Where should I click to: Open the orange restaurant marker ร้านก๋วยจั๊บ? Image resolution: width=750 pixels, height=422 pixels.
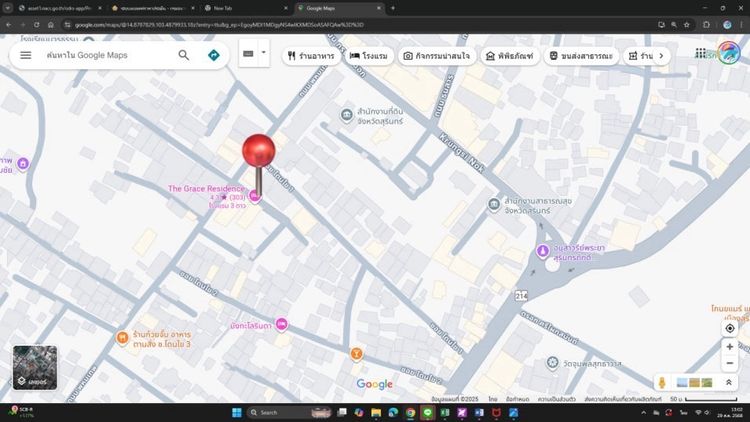click(122, 338)
